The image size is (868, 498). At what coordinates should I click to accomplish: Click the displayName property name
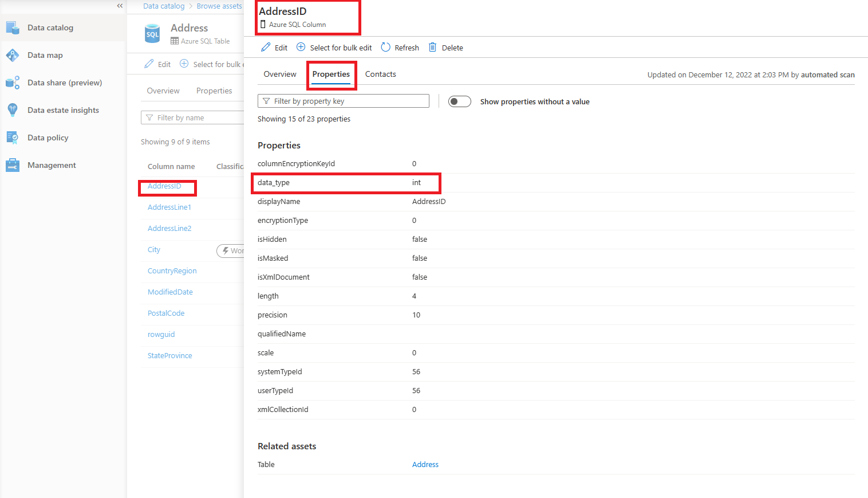[279, 202]
